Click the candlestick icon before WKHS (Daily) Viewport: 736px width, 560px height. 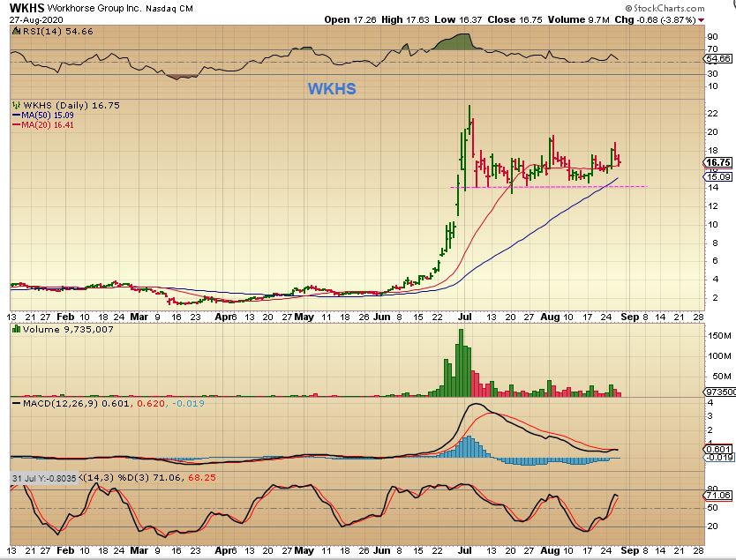click(x=17, y=105)
